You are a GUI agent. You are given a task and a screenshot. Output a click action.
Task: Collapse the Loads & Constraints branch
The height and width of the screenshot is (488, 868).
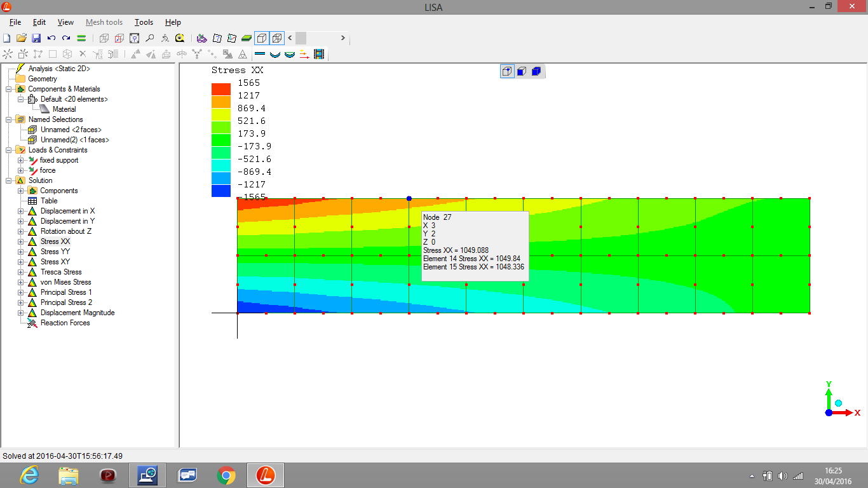(x=9, y=150)
